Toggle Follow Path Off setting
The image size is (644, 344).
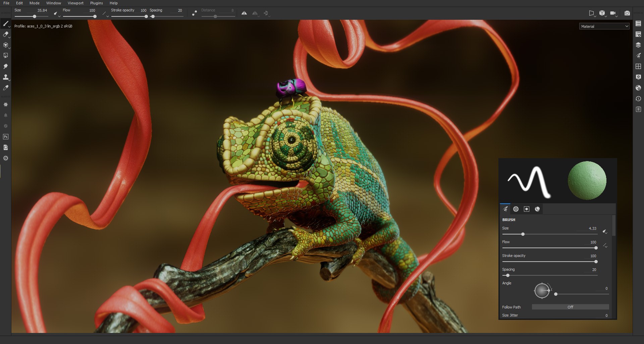(x=570, y=307)
